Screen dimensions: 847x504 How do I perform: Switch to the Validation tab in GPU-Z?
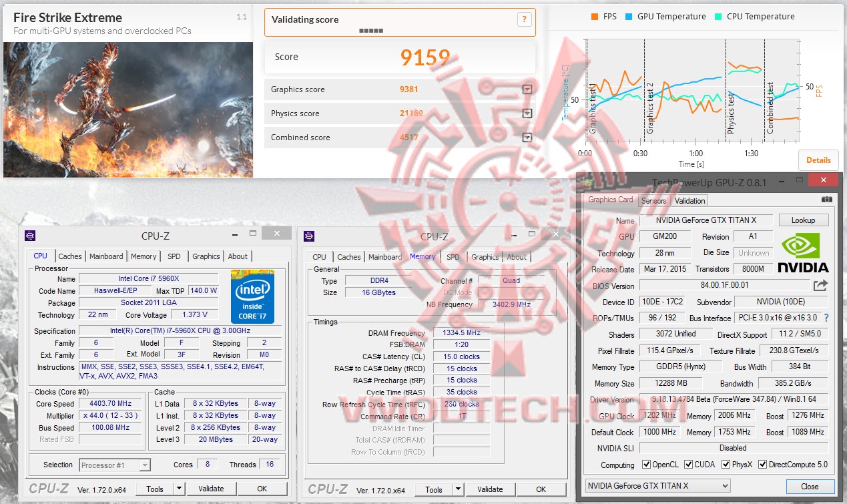[689, 200]
